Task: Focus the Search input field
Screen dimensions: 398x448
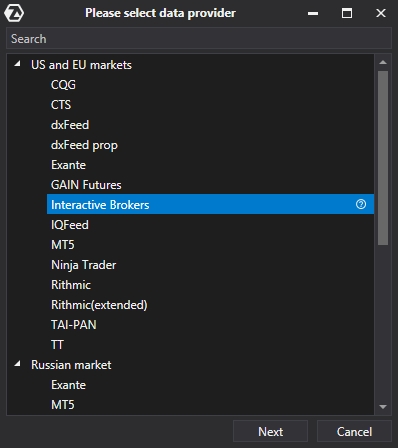Action: click(199, 39)
